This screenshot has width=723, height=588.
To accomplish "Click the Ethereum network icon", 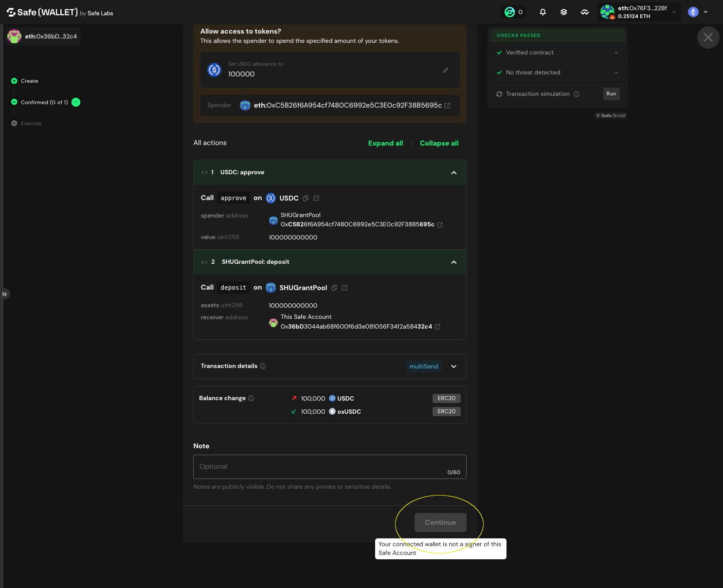I will click(x=693, y=12).
